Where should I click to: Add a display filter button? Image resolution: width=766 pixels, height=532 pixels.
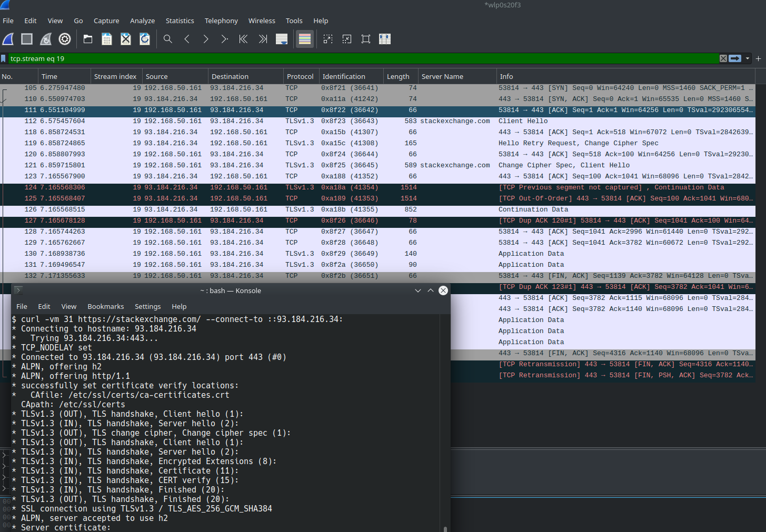click(x=759, y=58)
